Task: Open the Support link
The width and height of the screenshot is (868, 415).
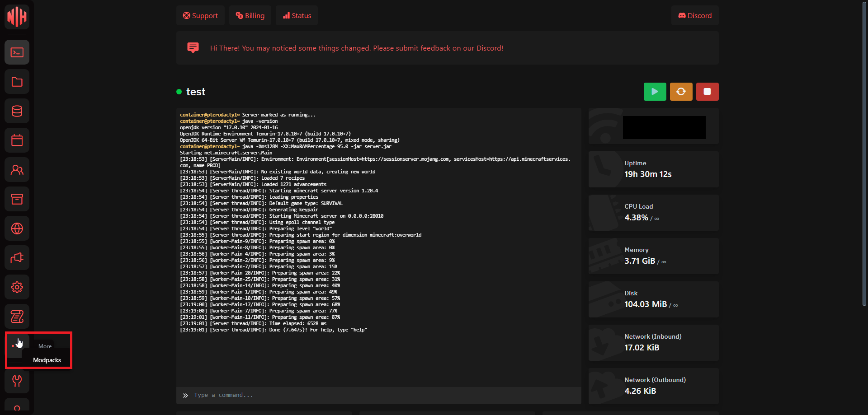Action: pyautogui.click(x=200, y=16)
